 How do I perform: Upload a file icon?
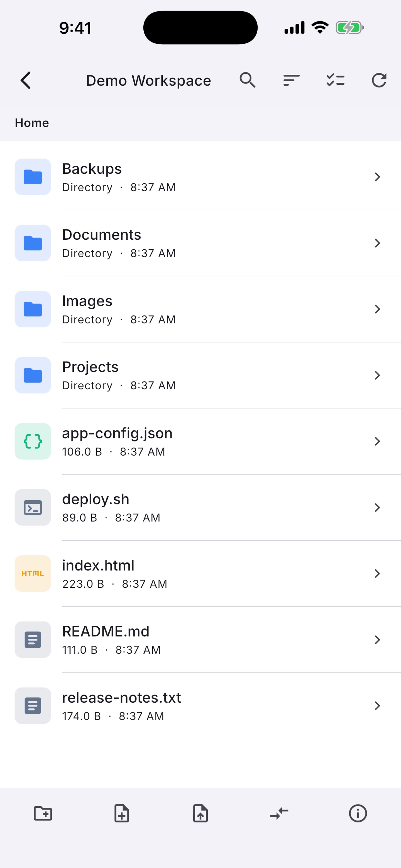coord(200,813)
